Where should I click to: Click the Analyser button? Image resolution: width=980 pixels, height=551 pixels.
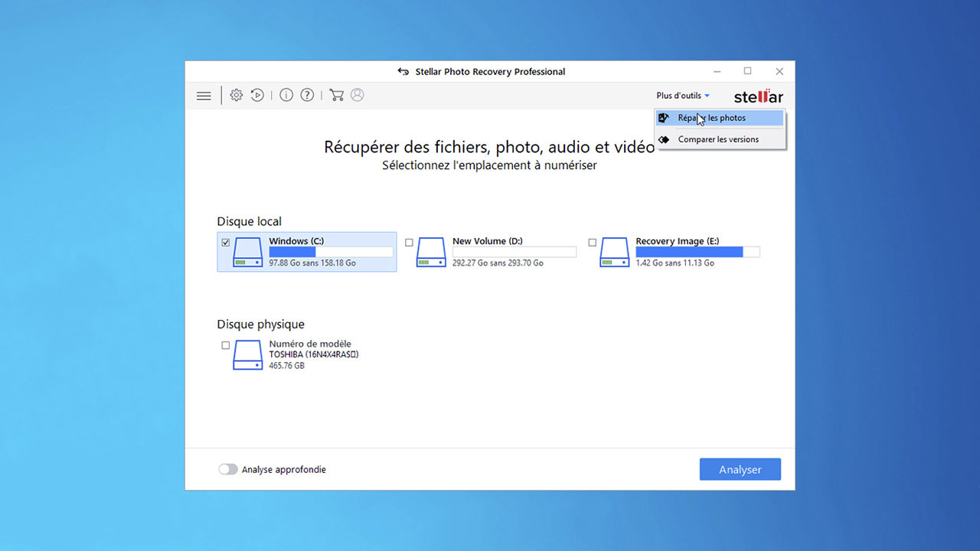pos(740,469)
